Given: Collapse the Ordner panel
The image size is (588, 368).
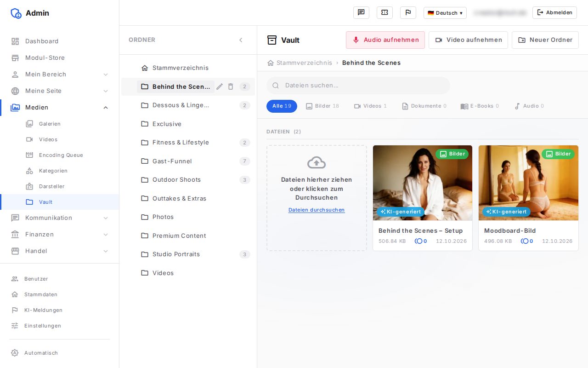Looking at the screenshot, I should pyautogui.click(x=241, y=40).
